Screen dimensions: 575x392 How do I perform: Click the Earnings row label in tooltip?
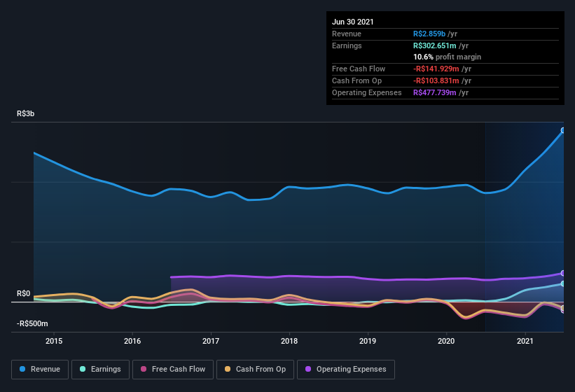click(x=347, y=45)
